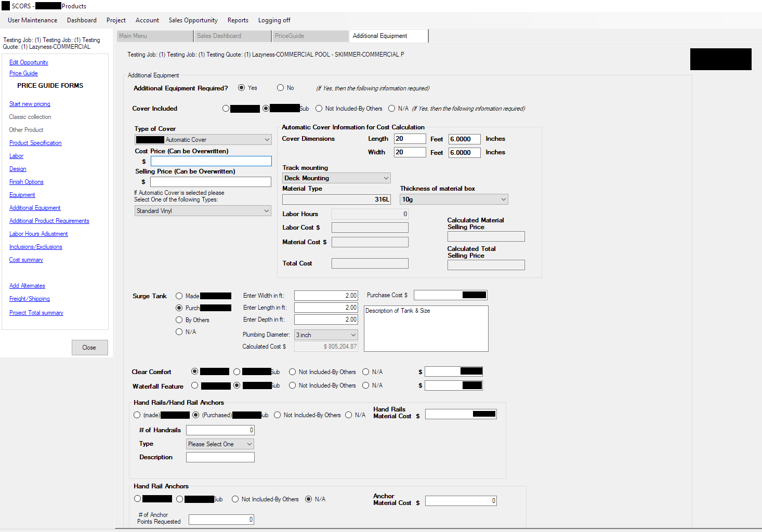Go to the Labor Hours Adjustment link
The image size is (762, 532).
[38, 234]
